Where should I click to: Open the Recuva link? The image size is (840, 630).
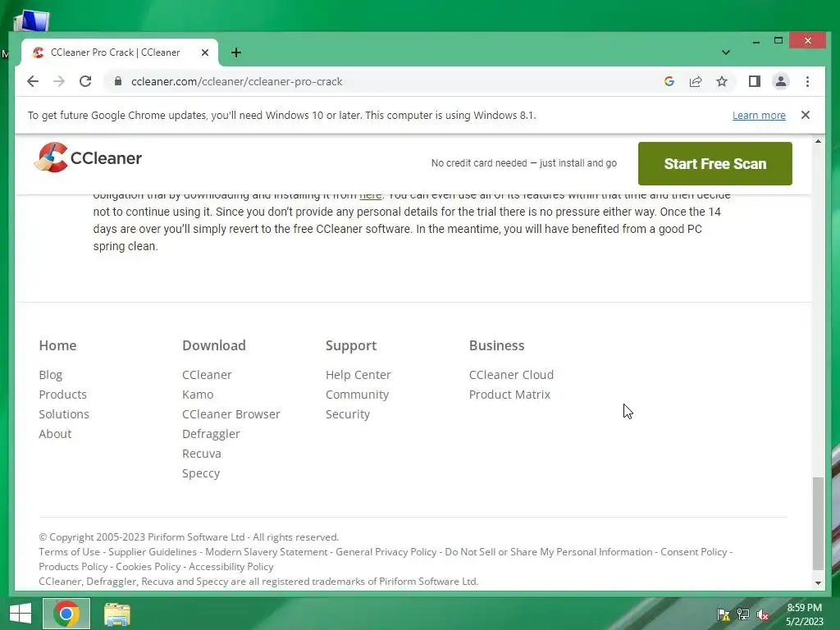(202, 454)
